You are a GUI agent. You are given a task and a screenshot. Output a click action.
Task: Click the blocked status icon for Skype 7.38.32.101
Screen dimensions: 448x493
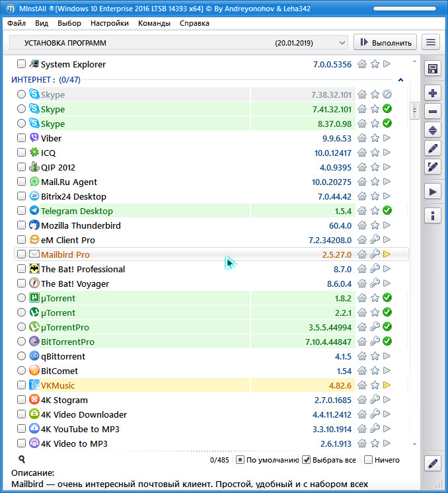click(387, 95)
